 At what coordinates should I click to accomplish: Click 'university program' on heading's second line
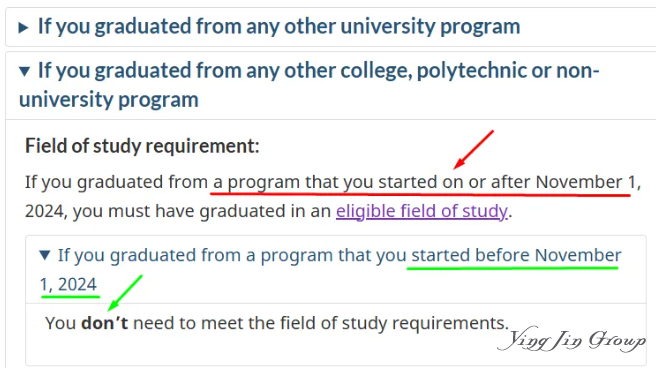tap(109, 100)
